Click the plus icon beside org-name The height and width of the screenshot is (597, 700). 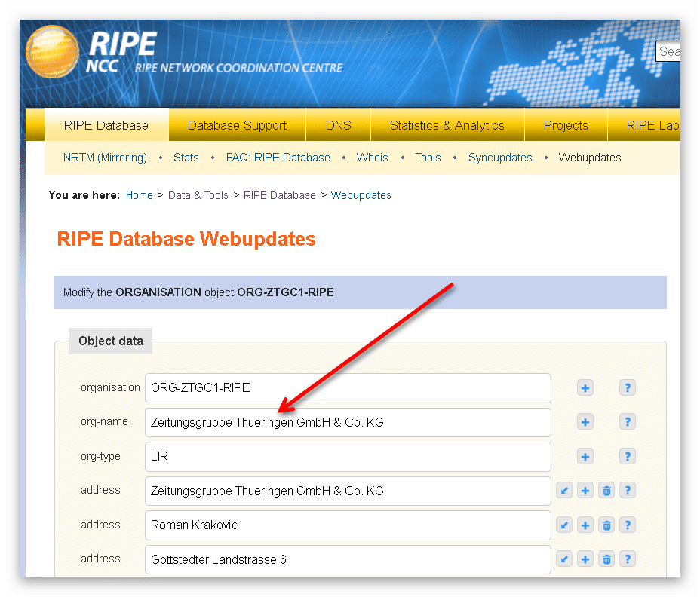pos(585,421)
